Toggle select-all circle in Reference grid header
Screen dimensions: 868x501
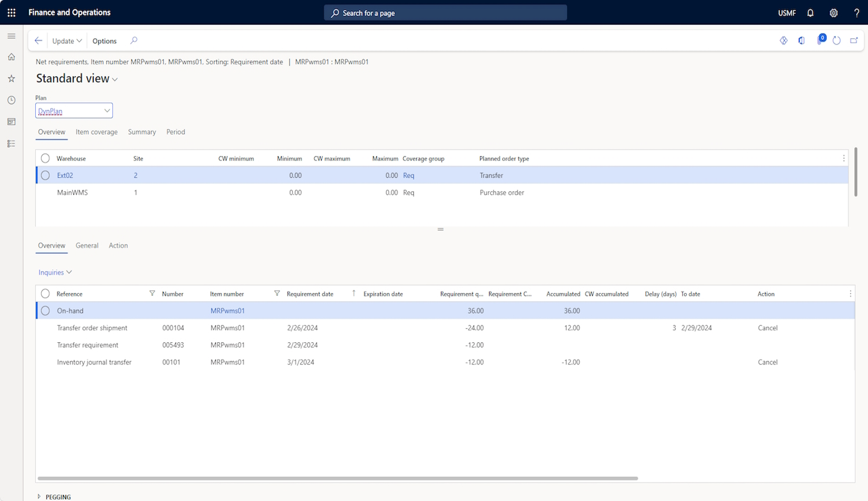click(45, 294)
